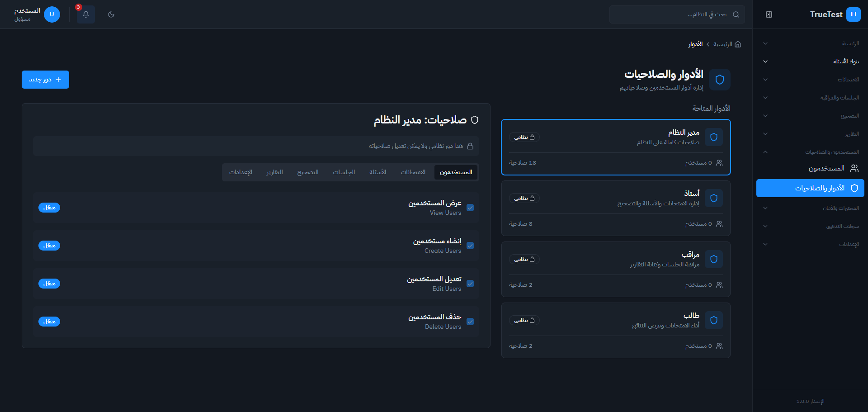Open the user avatar menu for المستخدم
This screenshot has height=412, width=868.
52,14
